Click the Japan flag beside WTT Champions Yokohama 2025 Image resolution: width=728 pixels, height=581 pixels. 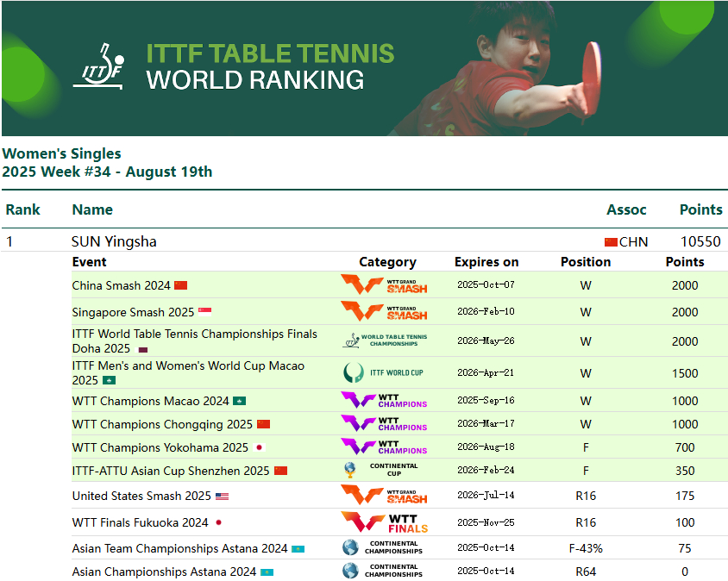pyautogui.click(x=260, y=447)
